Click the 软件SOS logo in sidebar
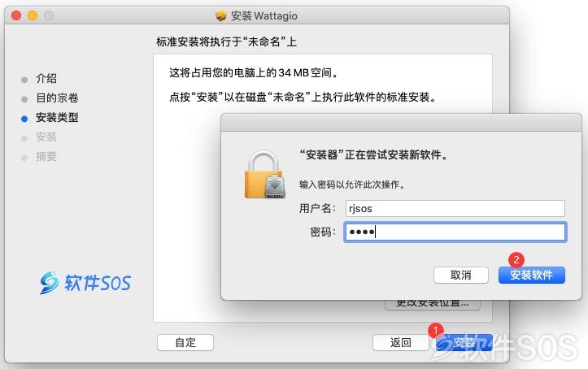588x369 pixels. pyautogui.click(x=85, y=282)
